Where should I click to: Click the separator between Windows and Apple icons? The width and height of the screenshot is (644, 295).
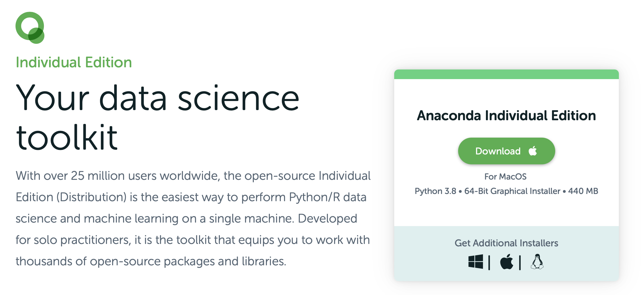tap(489, 262)
